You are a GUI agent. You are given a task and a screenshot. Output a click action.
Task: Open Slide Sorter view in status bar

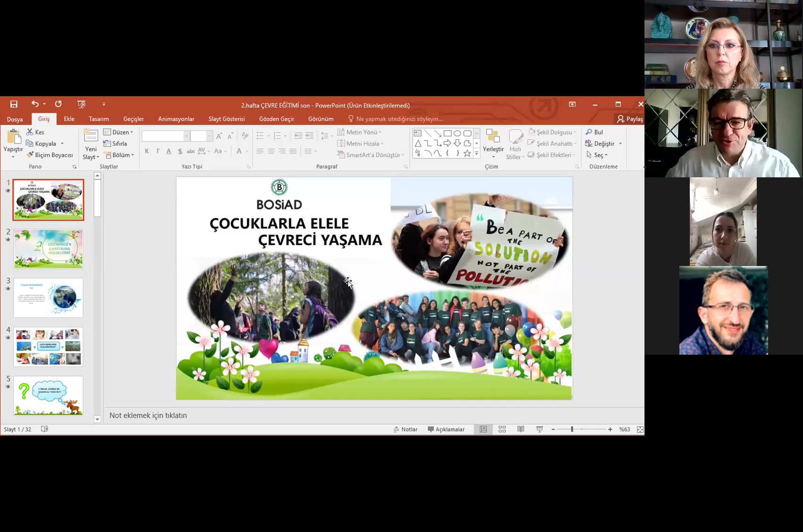(x=502, y=429)
